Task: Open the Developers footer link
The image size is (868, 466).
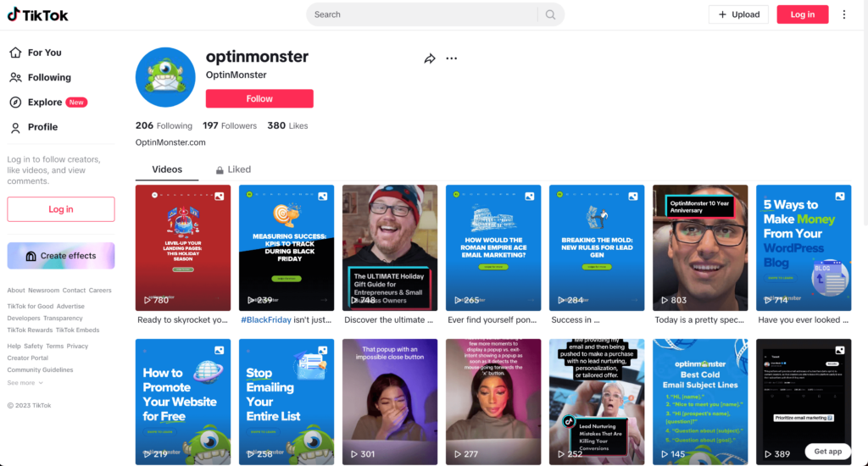Action: point(24,319)
